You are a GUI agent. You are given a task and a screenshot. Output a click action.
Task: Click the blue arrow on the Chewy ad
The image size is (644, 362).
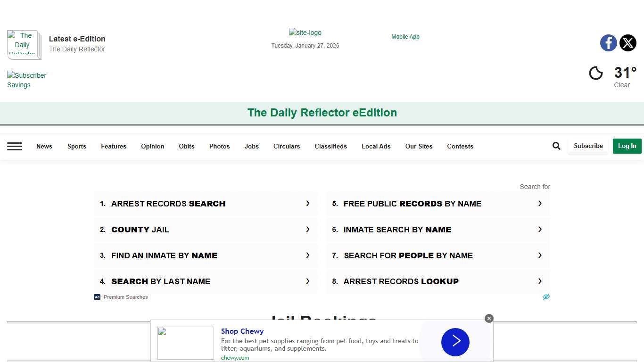point(455,342)
